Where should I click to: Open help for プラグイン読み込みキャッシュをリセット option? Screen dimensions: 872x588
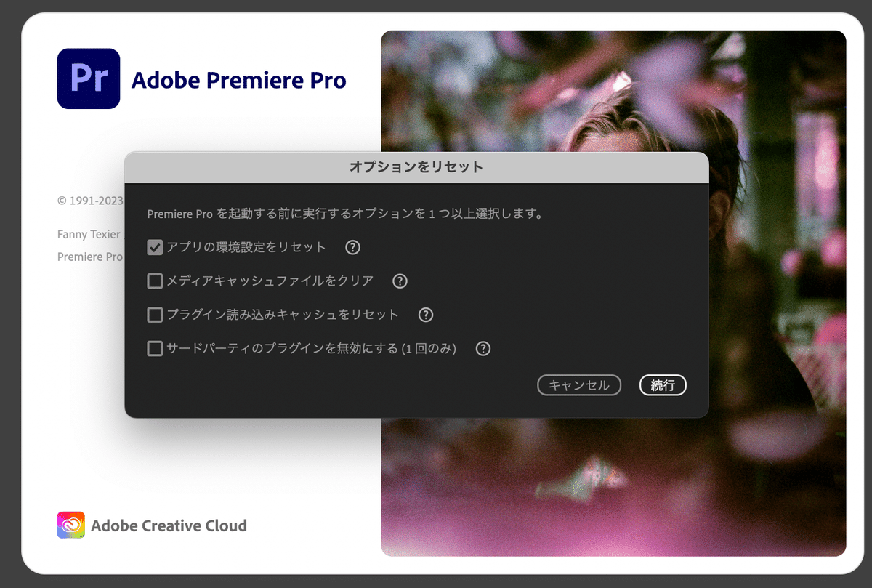(426, 314)
